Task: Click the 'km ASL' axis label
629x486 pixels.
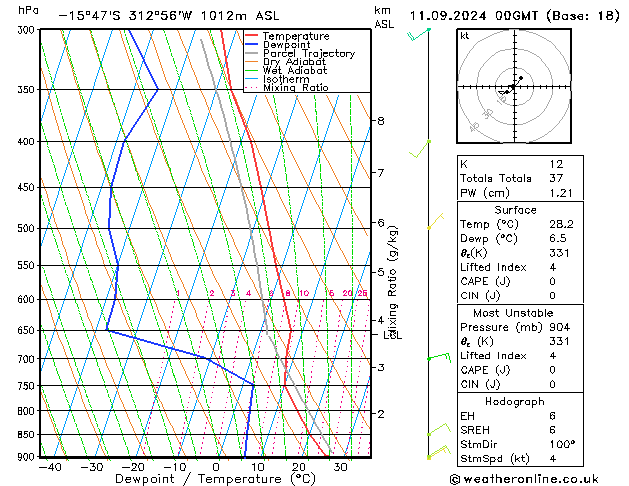Action: 384,17
